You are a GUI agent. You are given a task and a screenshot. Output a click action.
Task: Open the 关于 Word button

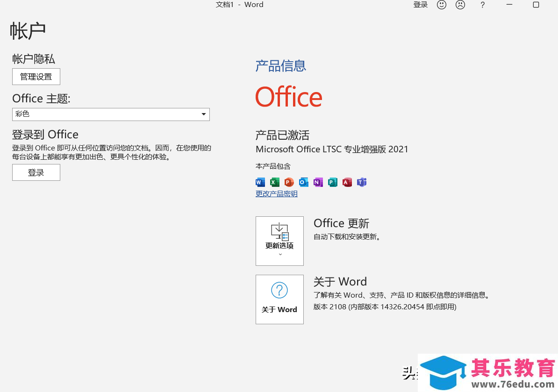[x=280, y=299]
